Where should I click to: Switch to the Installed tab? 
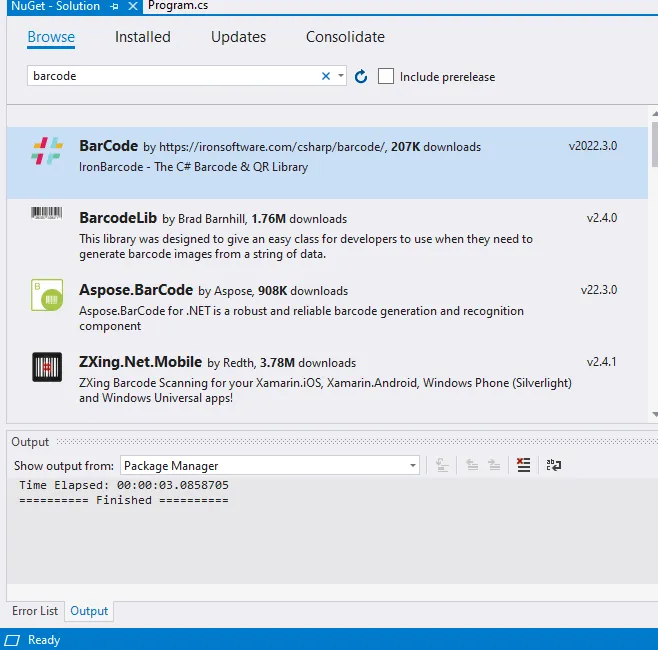(143, 37)
